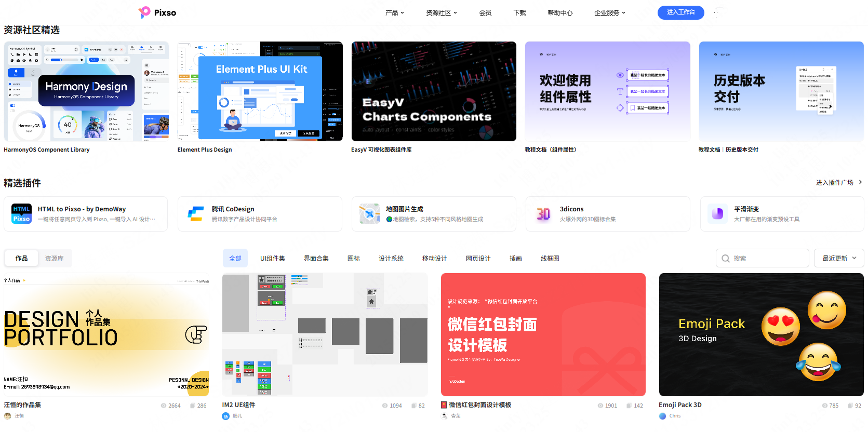868x432 pixels.
Task: Click author avatar Chris
Action: pos(662,416)
